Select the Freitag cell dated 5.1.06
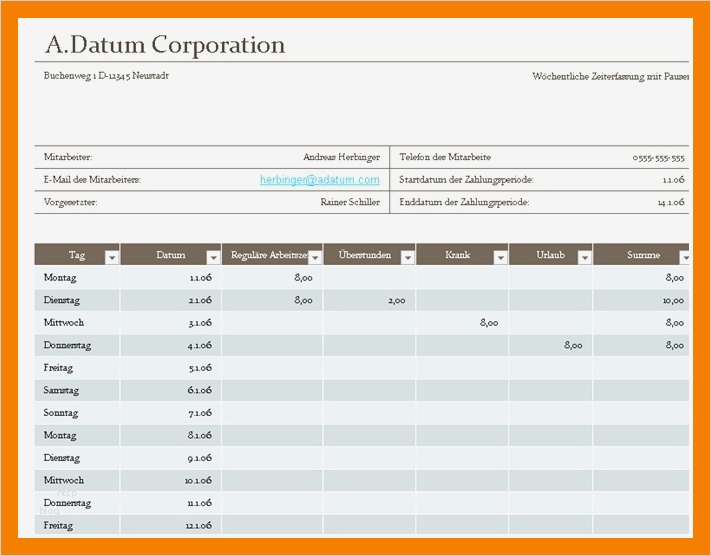The height and width of the screenshot is (556, 711). coord(77,368)
